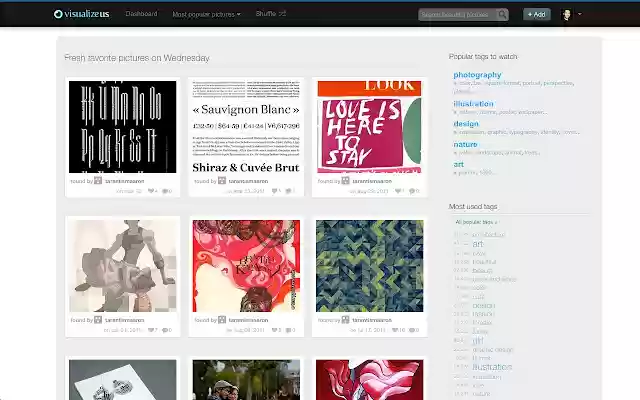The image size is (640, 400).
Task: Open the black alphabet typography thumbnail
Action: point(122,127)
